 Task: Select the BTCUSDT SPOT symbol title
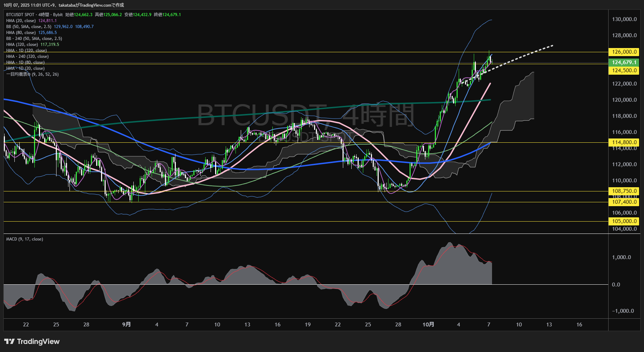[20, 15]
